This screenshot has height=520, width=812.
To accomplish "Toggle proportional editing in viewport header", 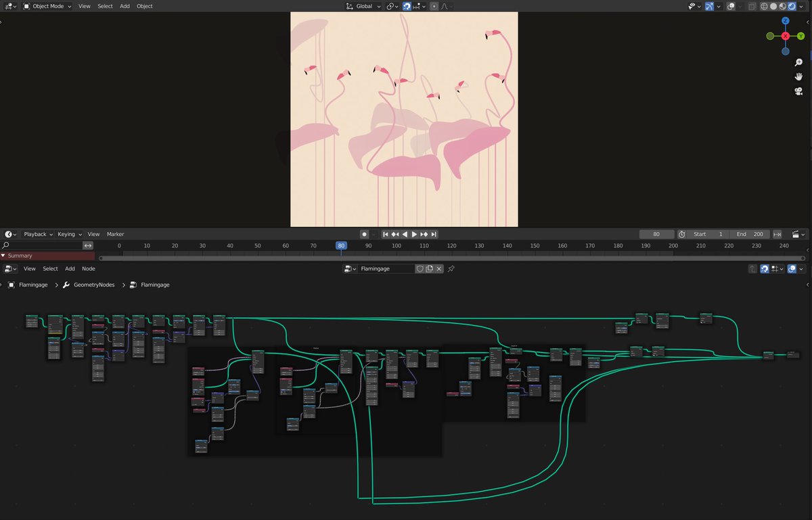I will click(434, 6).
